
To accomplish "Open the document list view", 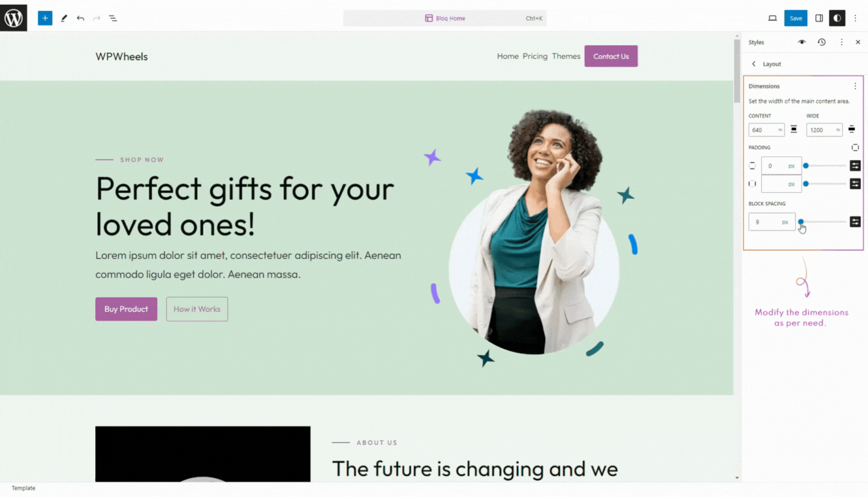I will click(113, 18).
